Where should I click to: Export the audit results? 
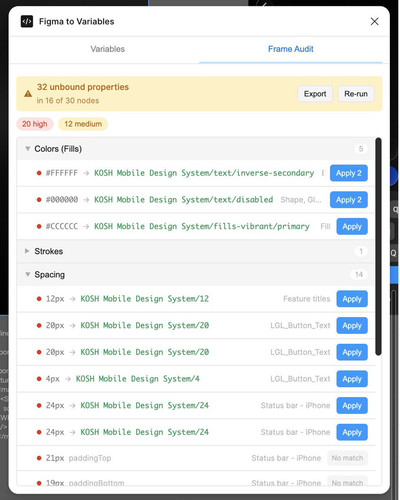point(315,94)
